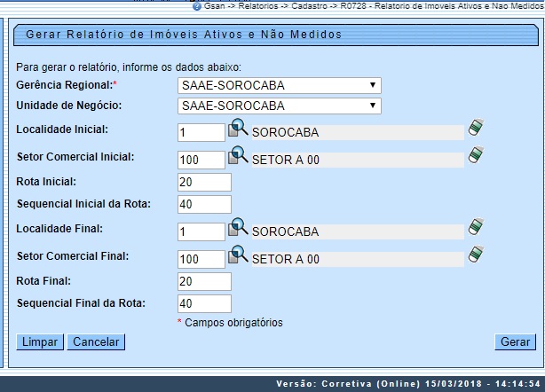The image size is (545, 392).
Task: Click the Unidade de Negócio label
Action: pyautogui.click(x=69, y=106)
